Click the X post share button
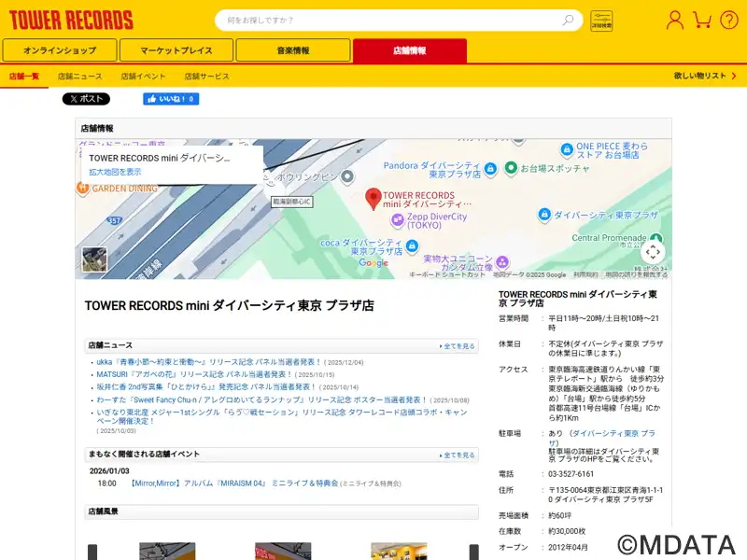747x560 pixels. 86,99
